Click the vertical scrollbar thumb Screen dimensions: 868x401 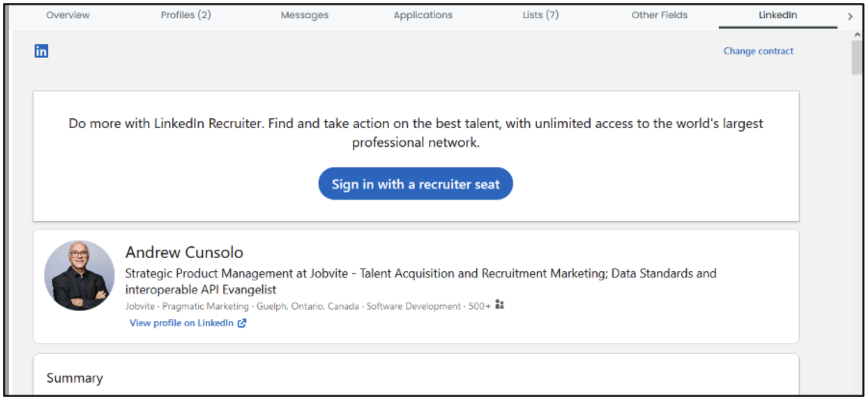pos(857,57)
